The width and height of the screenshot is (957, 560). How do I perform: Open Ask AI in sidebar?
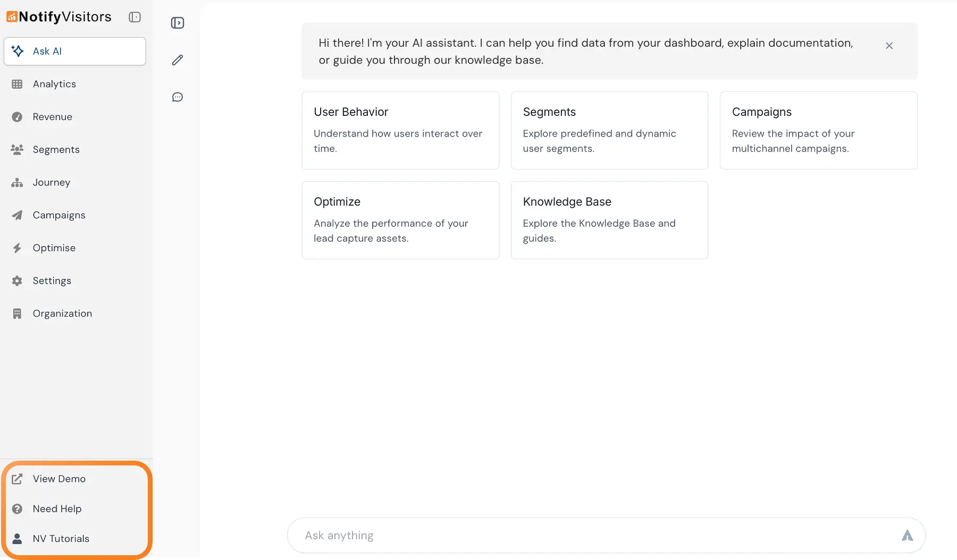point(75,52)
